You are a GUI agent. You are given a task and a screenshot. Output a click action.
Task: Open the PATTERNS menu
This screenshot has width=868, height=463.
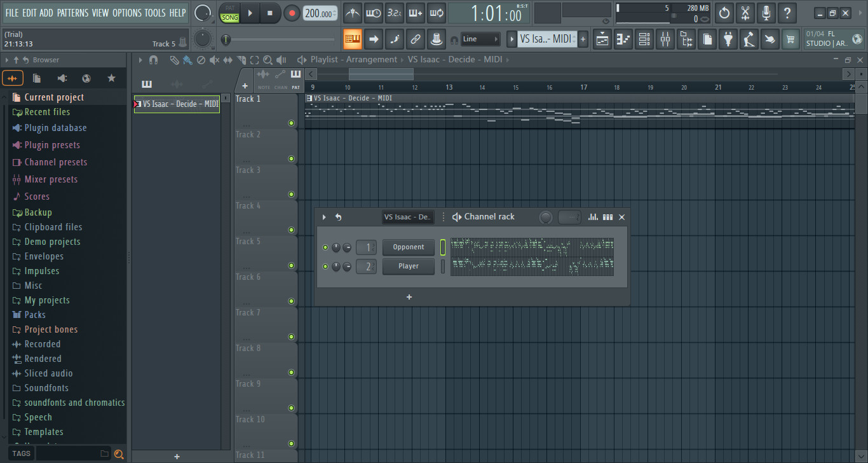[x=73, y=12]
